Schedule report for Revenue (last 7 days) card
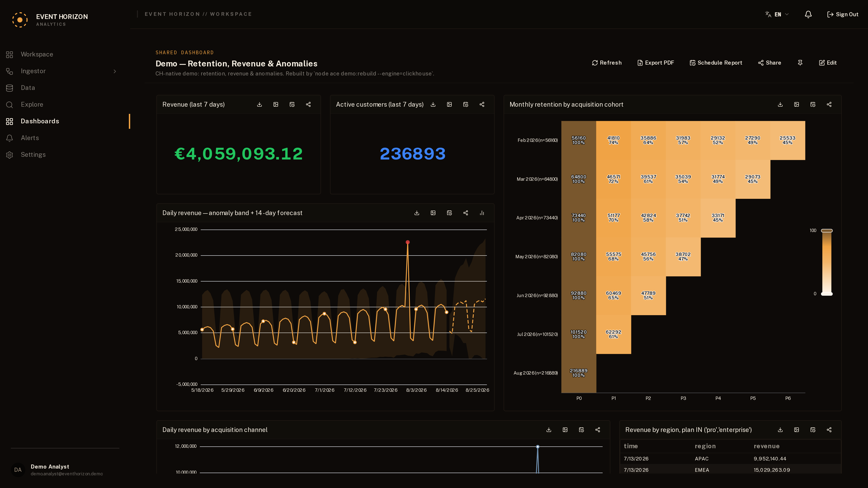868x488 pixels. [x=292, y=104]
